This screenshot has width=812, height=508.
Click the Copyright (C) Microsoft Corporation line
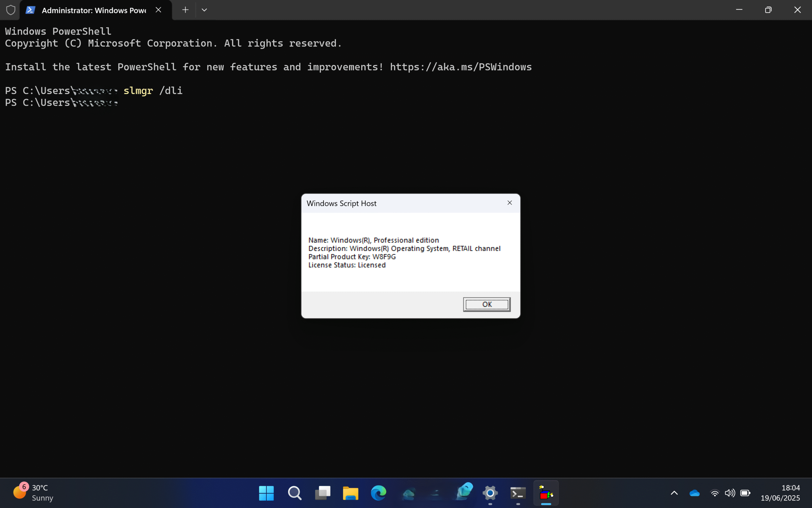pyautogui.click(x=173, y=43)
